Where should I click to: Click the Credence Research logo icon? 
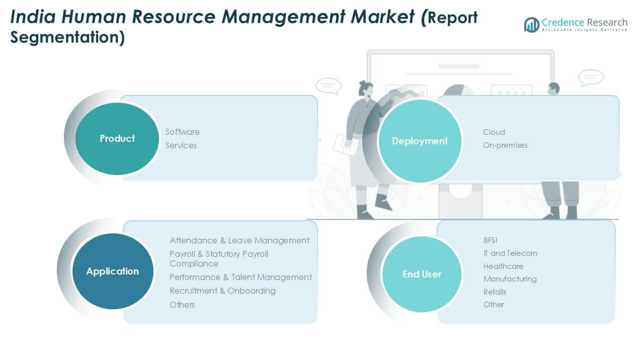[531, 25]
